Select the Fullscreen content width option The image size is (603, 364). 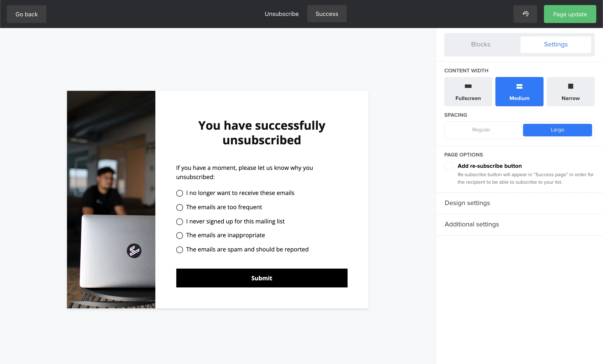point(468,92)
